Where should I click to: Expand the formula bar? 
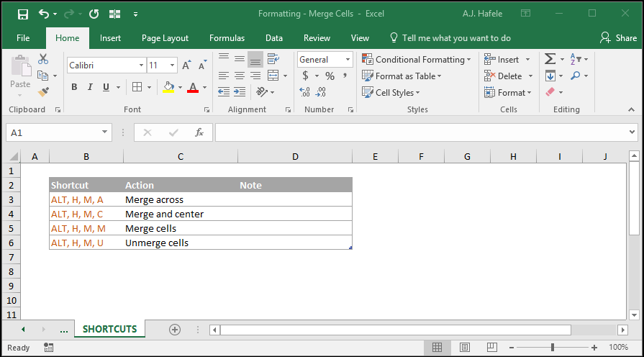click(632, 132)
